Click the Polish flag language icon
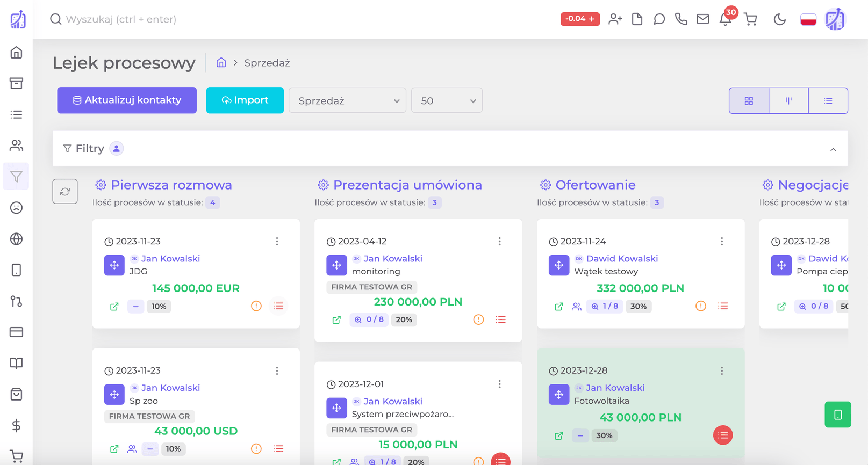Image resolution: width=868 pixels, height=465 pixels. (x=808, y=19)
